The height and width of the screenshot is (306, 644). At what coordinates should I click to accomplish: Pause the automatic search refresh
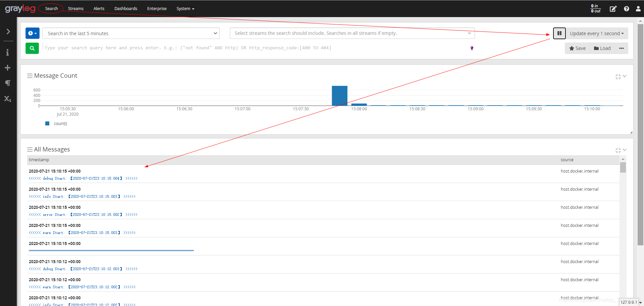tap(559, 33)
